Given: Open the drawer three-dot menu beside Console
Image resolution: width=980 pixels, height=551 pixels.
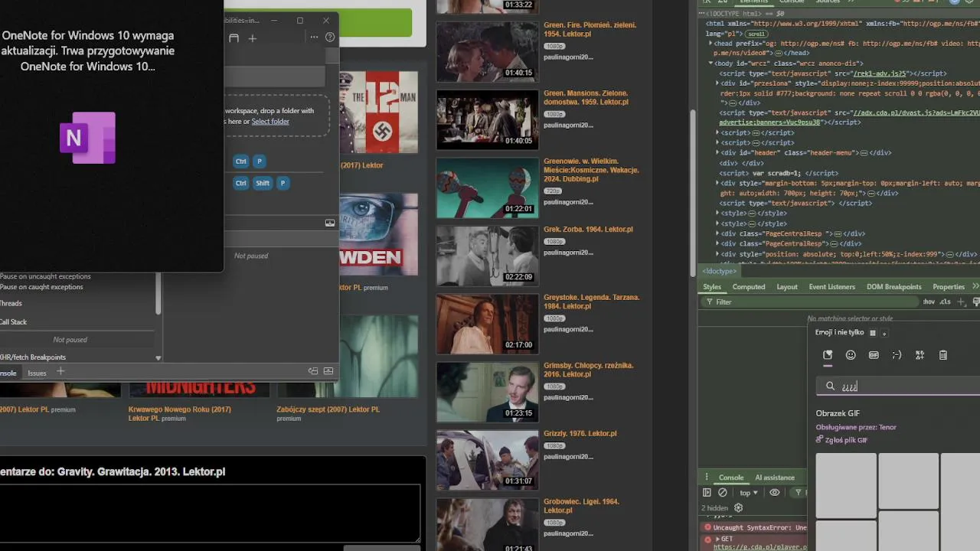Looking at the screenshot, I should (x=707, y=478).
